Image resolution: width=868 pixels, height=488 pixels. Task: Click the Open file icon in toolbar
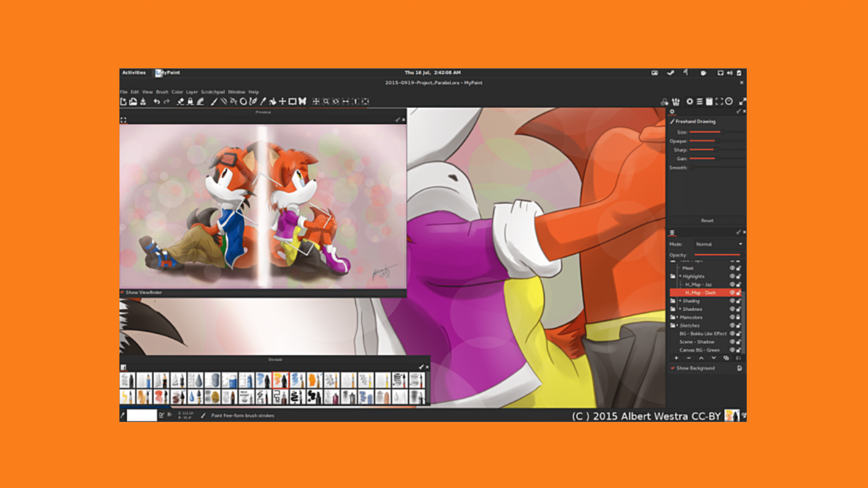[133, 102]
